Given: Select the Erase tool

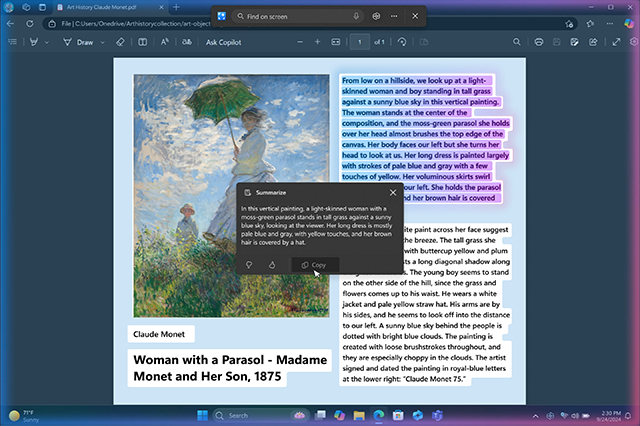Looking at the screenshot, I should pyautogui.click(x=120, y=42).
